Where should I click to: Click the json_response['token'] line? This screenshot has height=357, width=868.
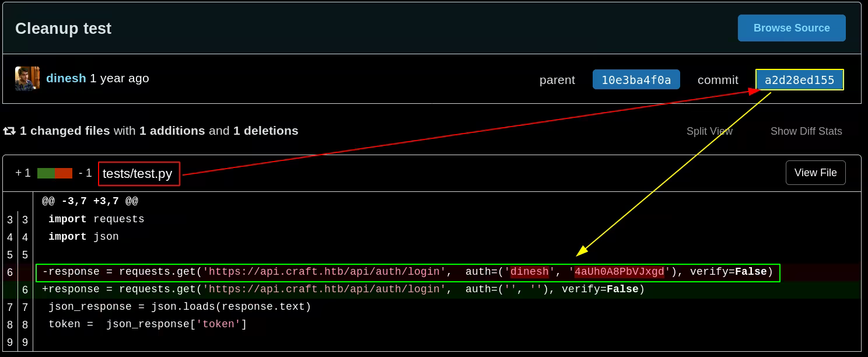click(148, 324)
